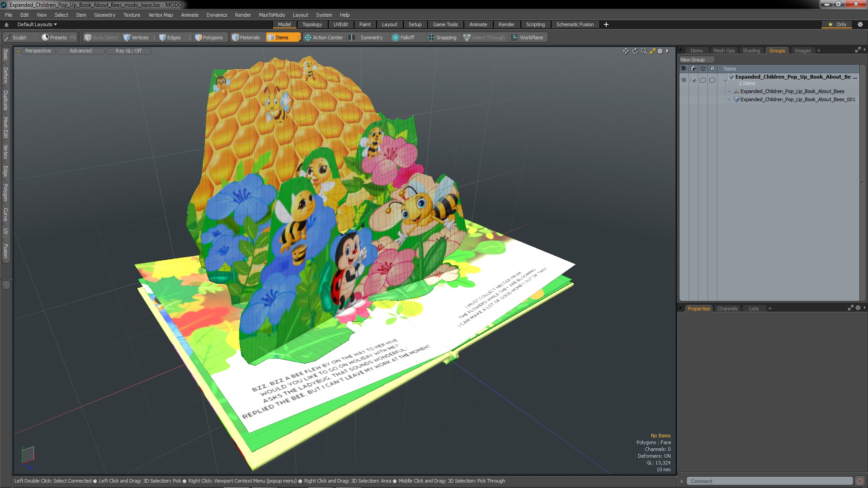Switch to the Channels tab
This screenshot has width=868, height=488.
pyautogui.click(x=727, y=309)
